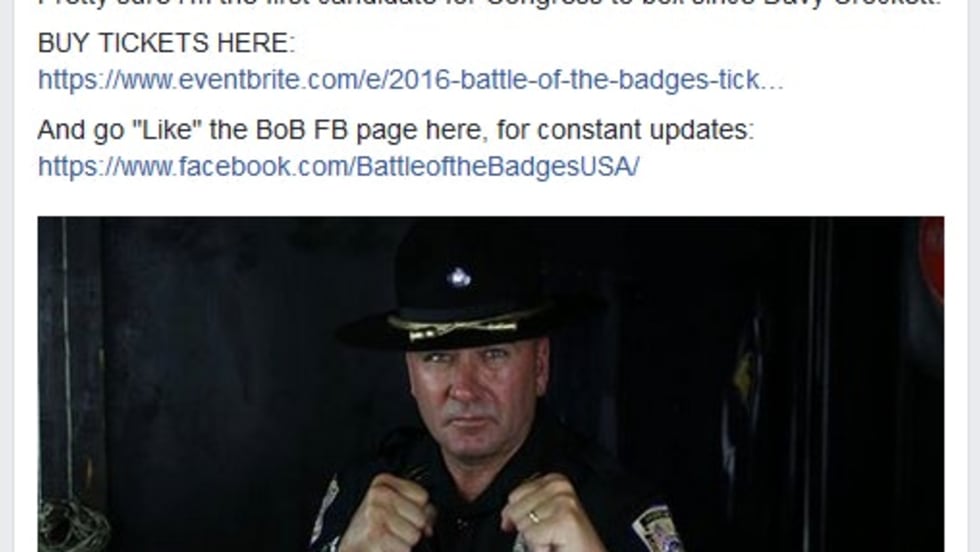980x552 pixels.
Task: Click the silver badge on the hat
Action: point(459,277)
